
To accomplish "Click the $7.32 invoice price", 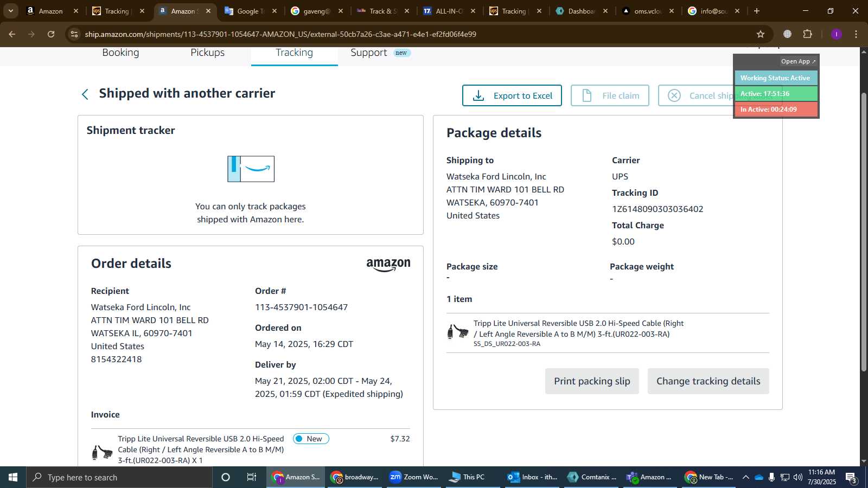I will 400,439.
